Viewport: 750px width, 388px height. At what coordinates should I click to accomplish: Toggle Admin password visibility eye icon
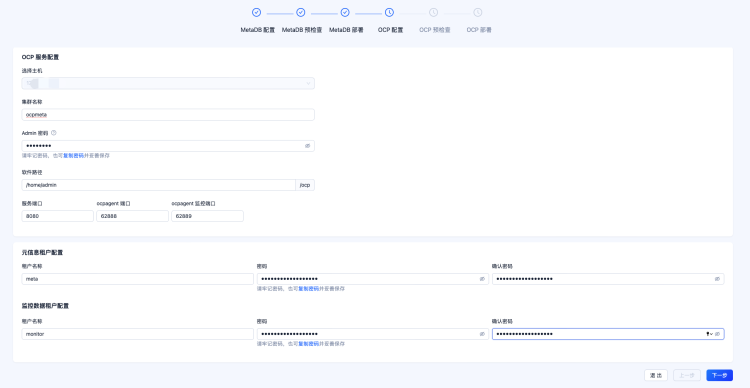[x=308, y=146]
